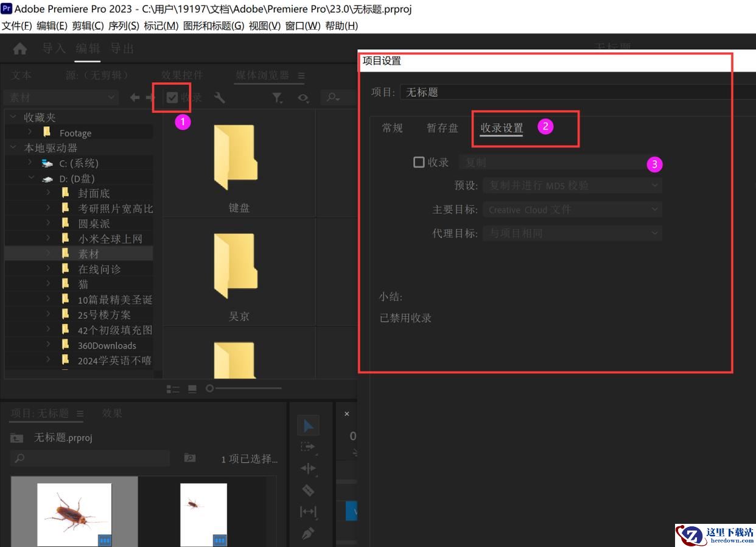Select the Track Select Forward tool
Screen dimensions: 756x547
click(x=308, y=447)
